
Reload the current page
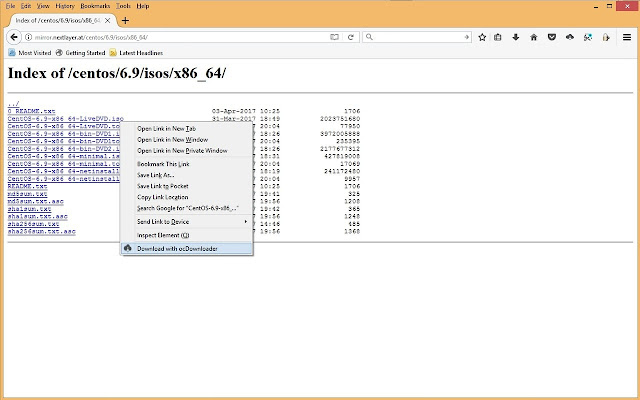[351, 37]
